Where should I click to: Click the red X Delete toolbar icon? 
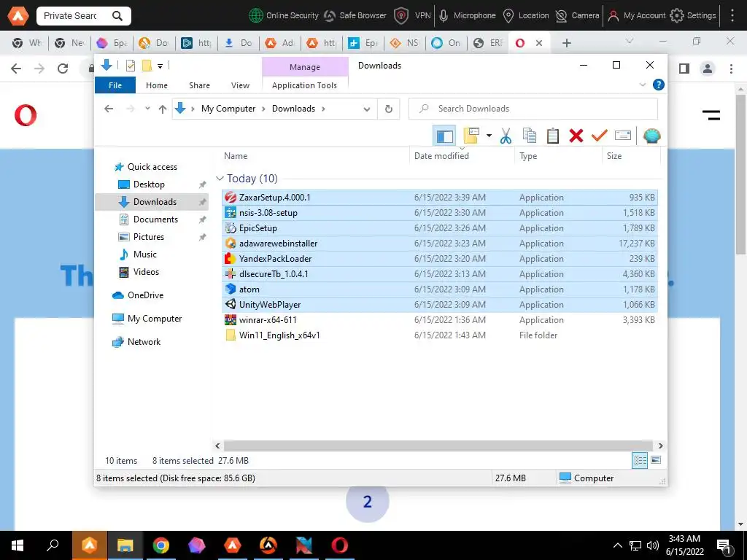coord(576,136)
